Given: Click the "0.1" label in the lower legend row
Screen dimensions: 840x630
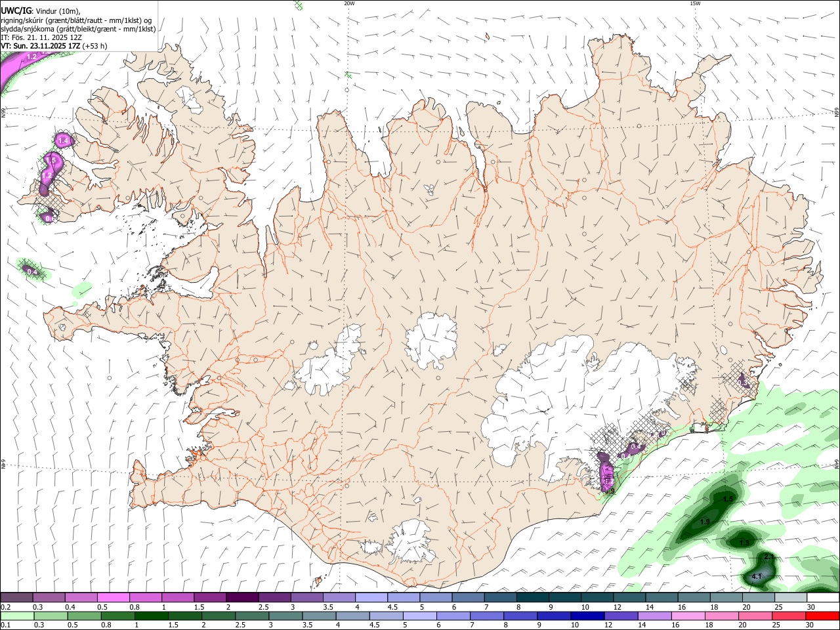Looking at the screenshot, I should pos(5,625).
